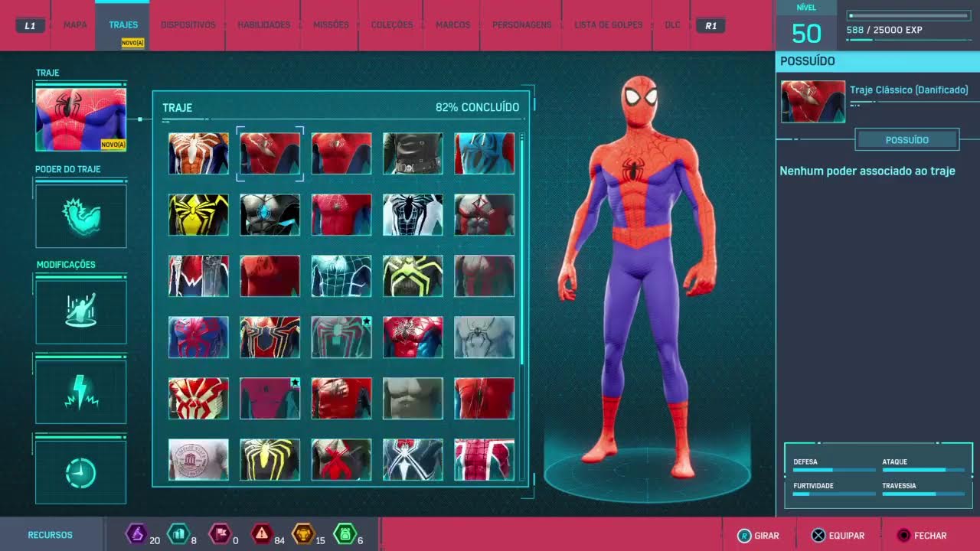
Task: Choose the black and red Iron Spider style suit
Action: [270, 337]
